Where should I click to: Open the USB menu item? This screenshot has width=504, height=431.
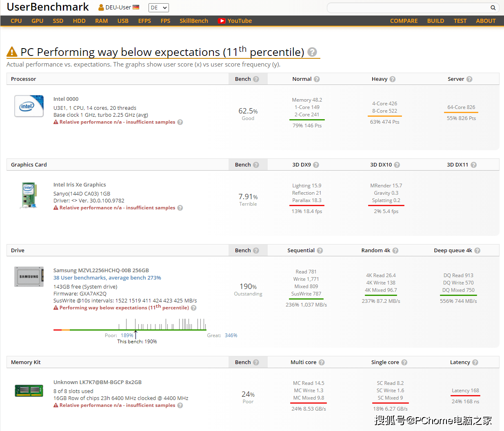123,21
